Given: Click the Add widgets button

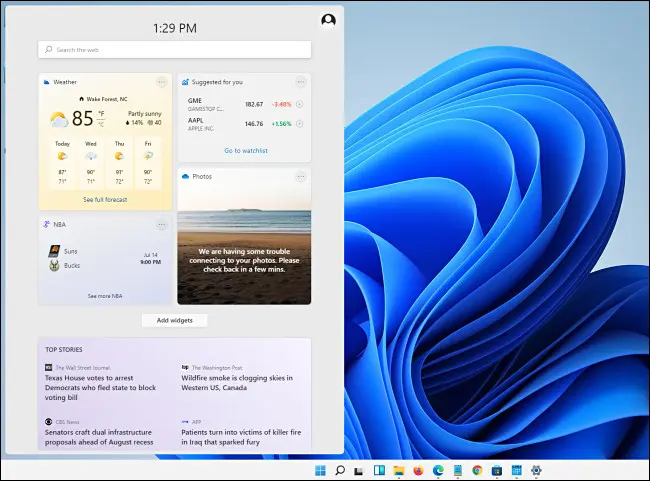Looking at the screenshot, I should [x=174, y=320].
